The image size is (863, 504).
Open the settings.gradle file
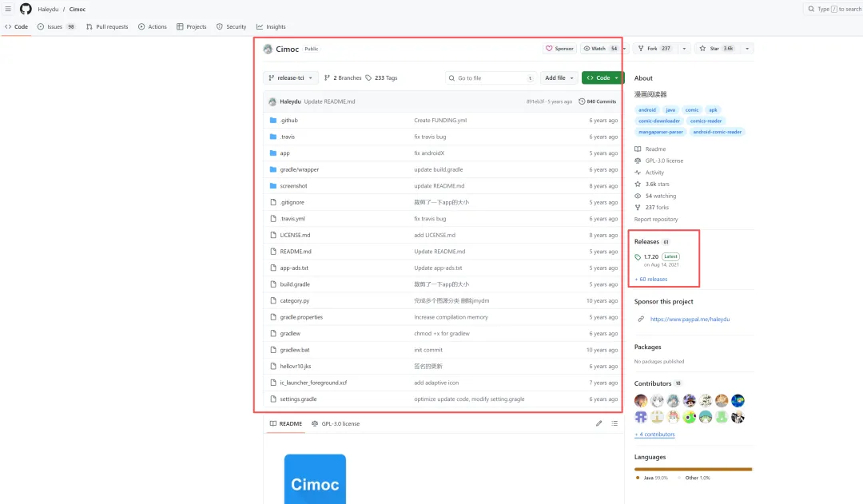click(298, 399)
